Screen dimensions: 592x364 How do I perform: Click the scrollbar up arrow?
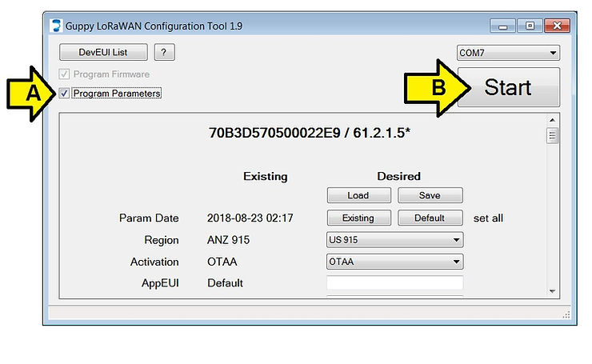coord(552,120)
